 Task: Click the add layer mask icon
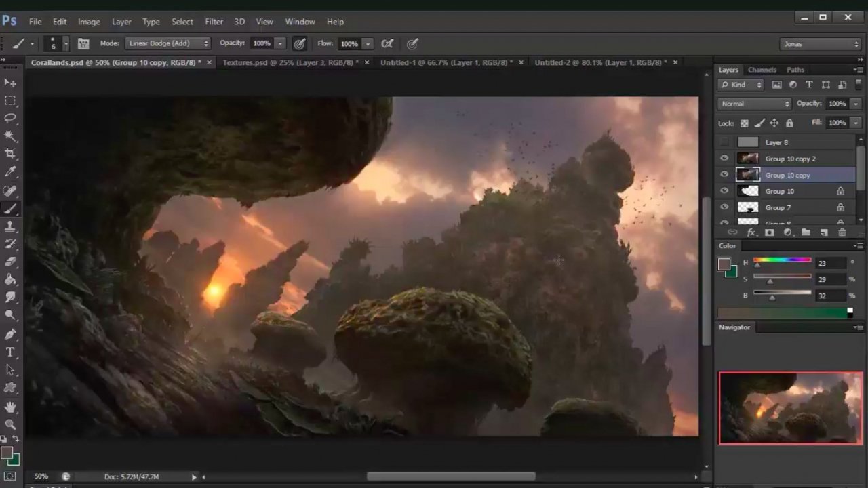click(x=769, y=232)
